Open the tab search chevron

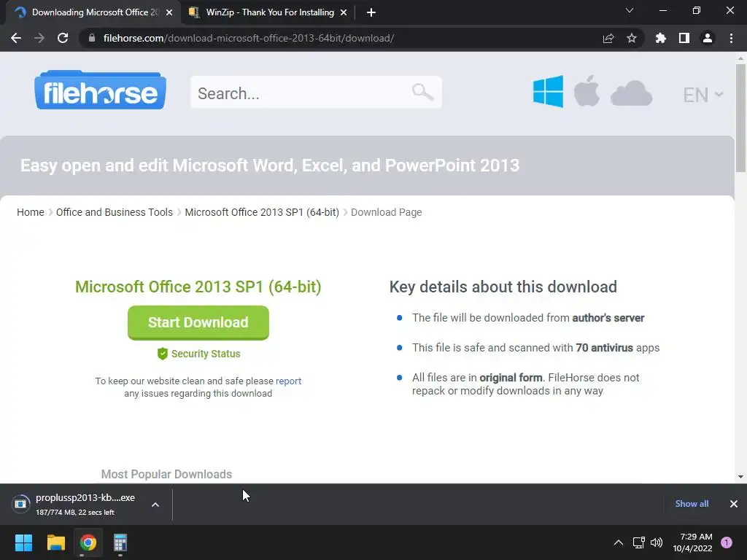630,10
